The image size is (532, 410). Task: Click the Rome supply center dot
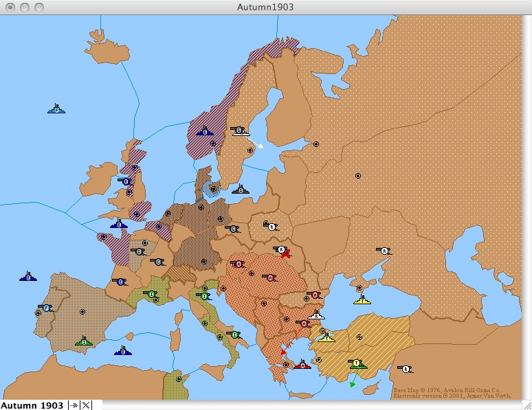(205, 323)
